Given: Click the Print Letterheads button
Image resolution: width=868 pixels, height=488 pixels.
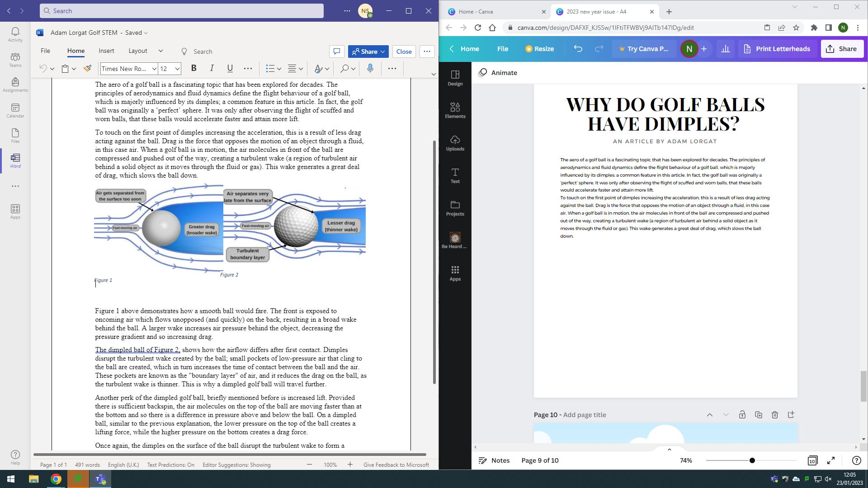Looking at the screenshot, I should coord(776,49).
